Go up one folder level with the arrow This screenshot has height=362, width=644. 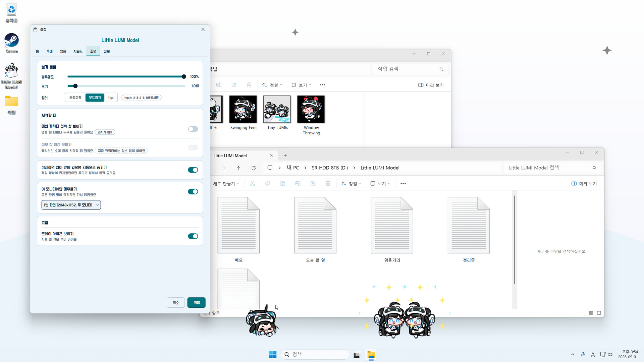click(x=238, y=168)
